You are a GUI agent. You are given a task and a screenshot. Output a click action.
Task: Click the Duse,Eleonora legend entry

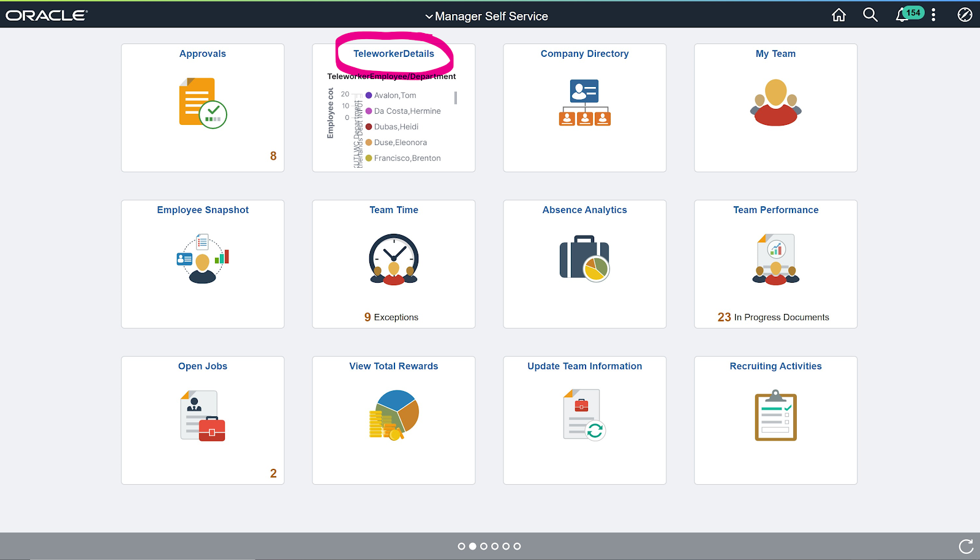click(x=396, y=143)
